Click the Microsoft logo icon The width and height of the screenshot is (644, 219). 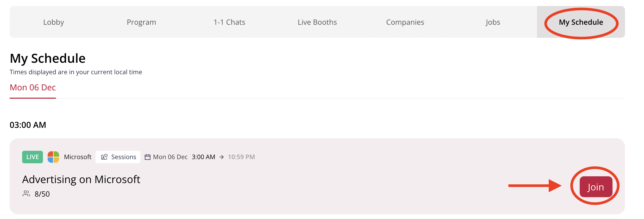[53, 157]
